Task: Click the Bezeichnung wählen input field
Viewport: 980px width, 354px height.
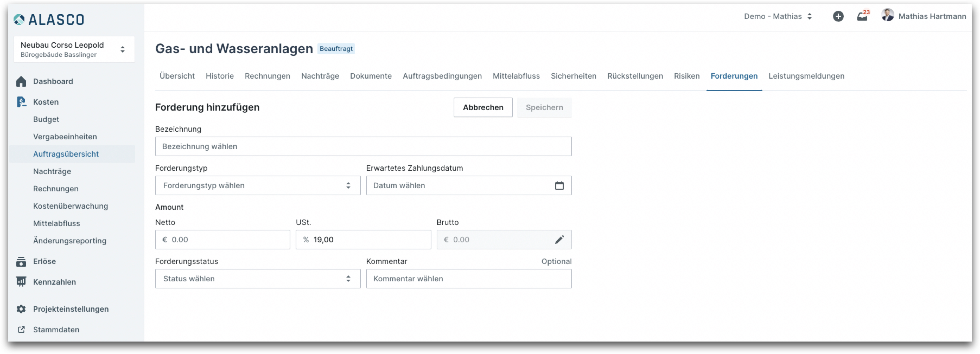Action: pyautogui.click(x=363, y=146)
